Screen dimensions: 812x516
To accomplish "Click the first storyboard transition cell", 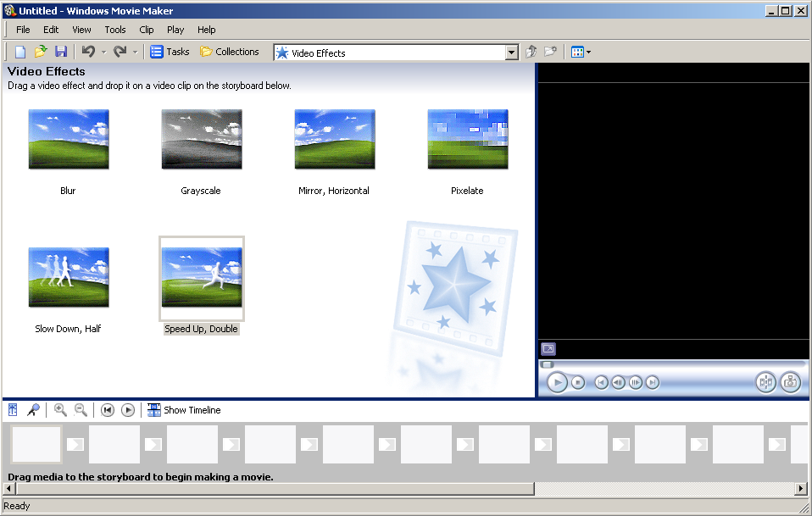I will click(75, 444).
